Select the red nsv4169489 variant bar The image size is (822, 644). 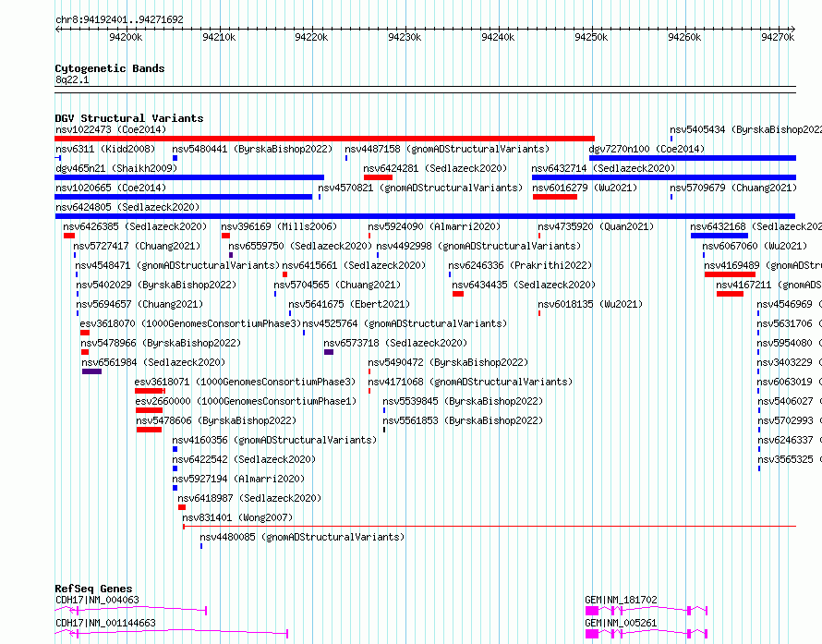tap(730, 274)
